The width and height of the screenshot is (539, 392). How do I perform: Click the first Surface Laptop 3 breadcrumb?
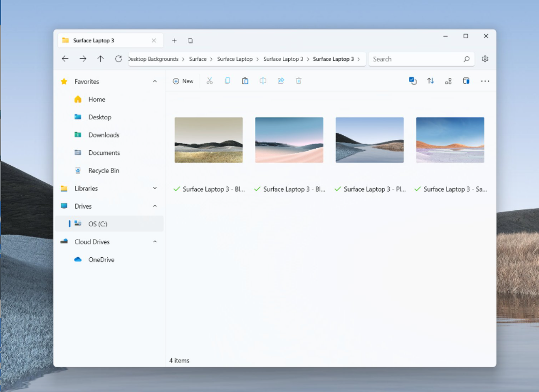(x=283, y=59)
